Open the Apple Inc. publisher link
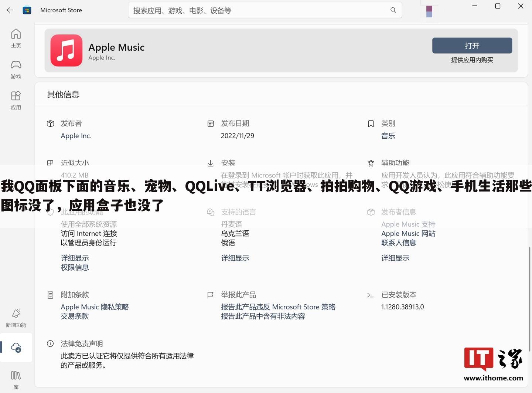The image size is (532, 393). pos(76,136)
